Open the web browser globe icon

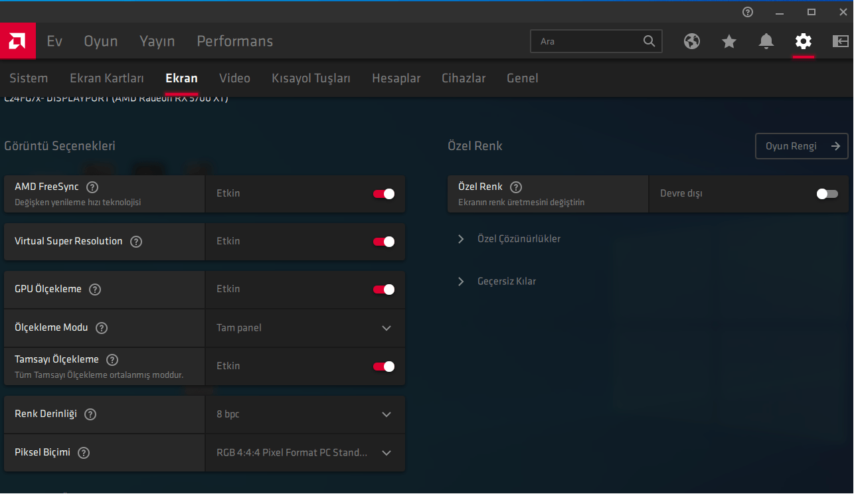[692, 41]
